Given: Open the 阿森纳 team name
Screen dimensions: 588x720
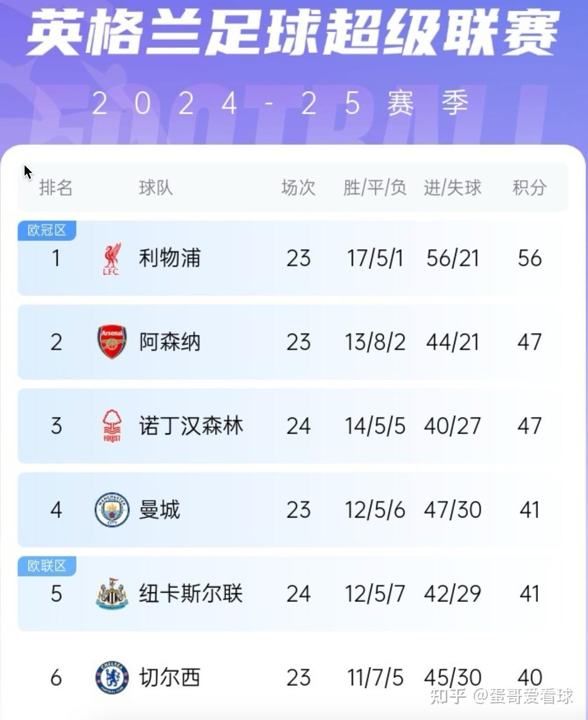Looking at the screenshot, I should (x=170, y=342).
